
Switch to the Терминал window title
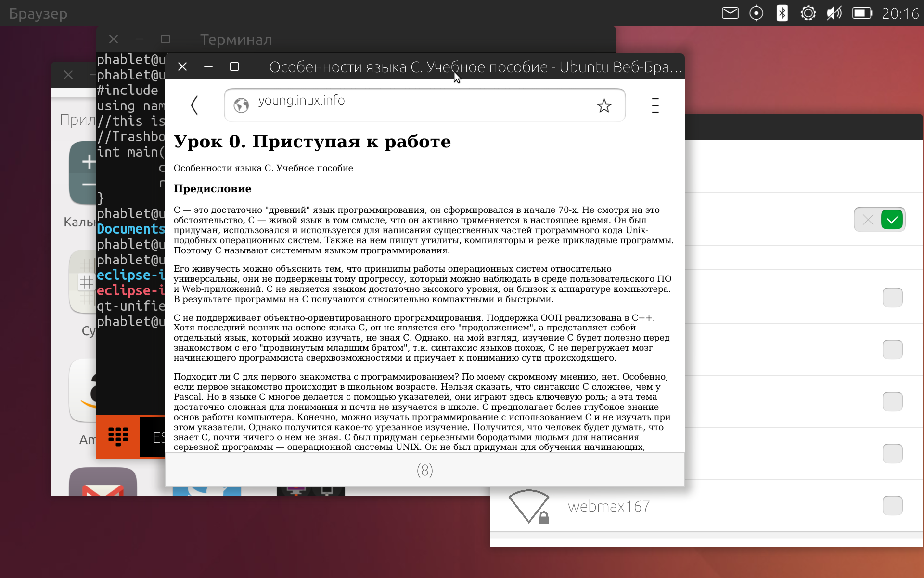[236, 39]
